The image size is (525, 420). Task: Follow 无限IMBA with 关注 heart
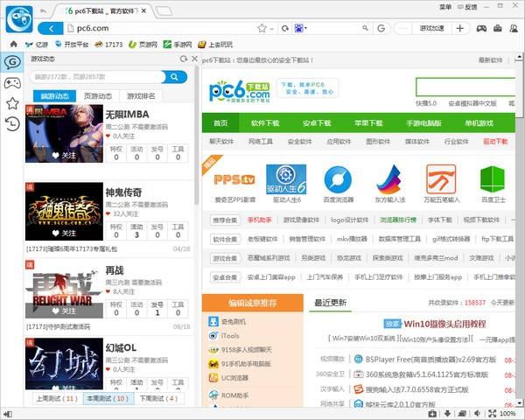[64, 156]
